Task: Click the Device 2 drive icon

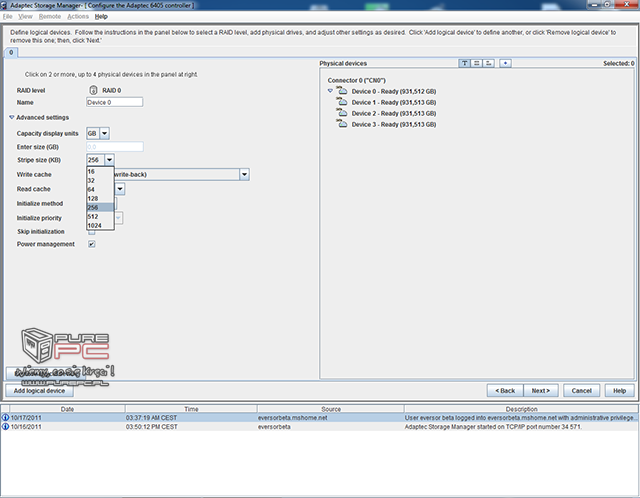Action: tap(342, 113)
